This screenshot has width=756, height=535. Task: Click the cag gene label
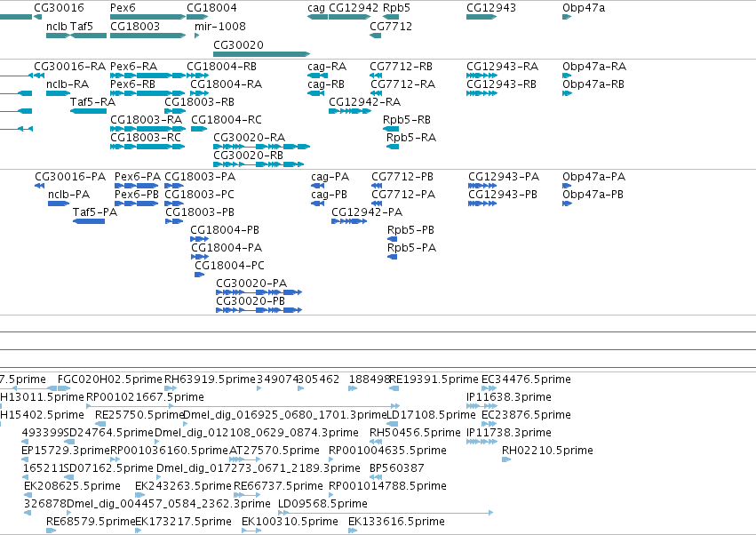pos(316,8)
